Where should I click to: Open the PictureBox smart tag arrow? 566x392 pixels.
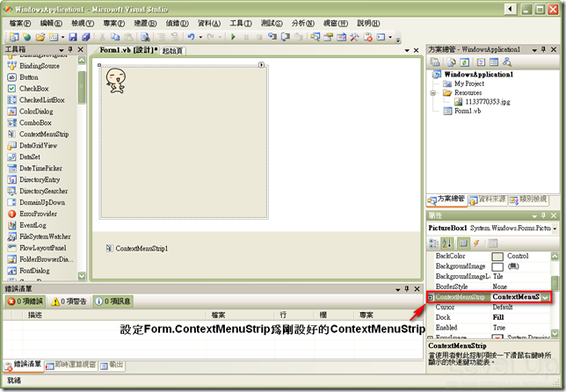(261, 65)
